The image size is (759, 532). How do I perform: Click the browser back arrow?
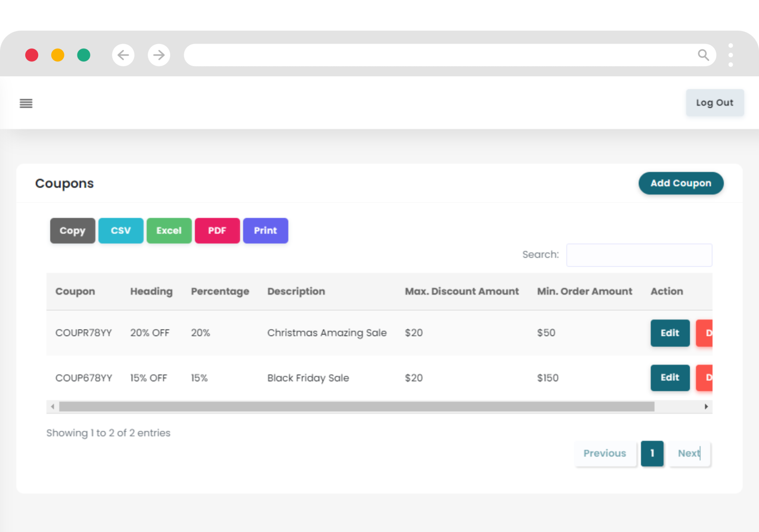[123, 55]
